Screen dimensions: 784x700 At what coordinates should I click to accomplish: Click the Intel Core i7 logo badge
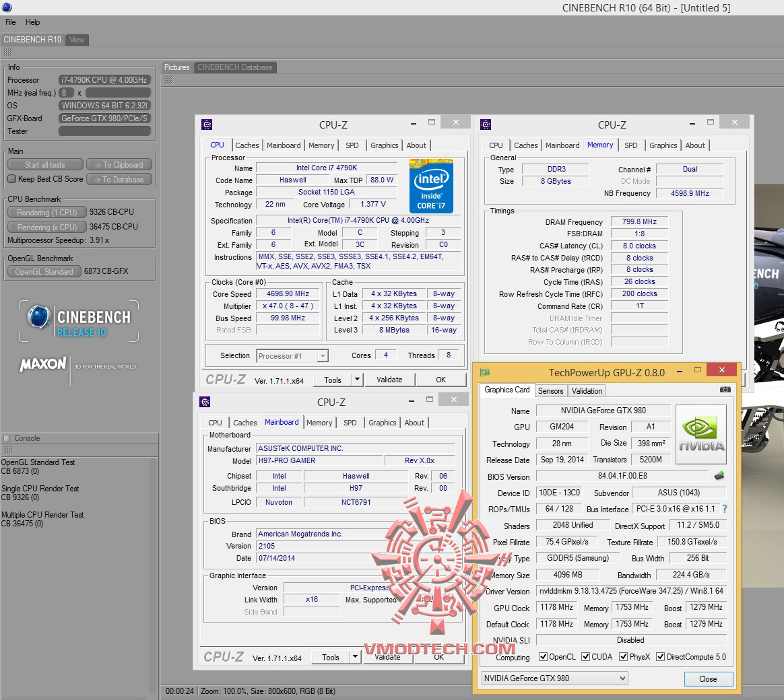click(x=431, y=186)
